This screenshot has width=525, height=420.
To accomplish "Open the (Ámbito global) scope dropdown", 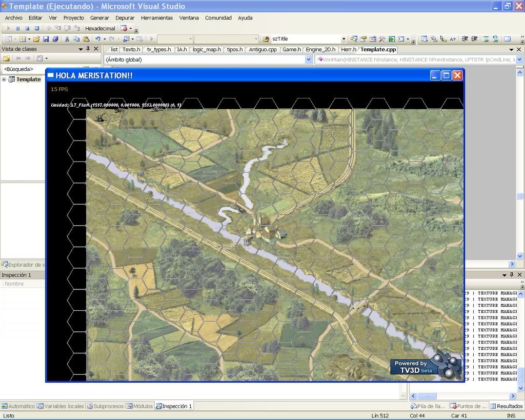I will (308, 59).
